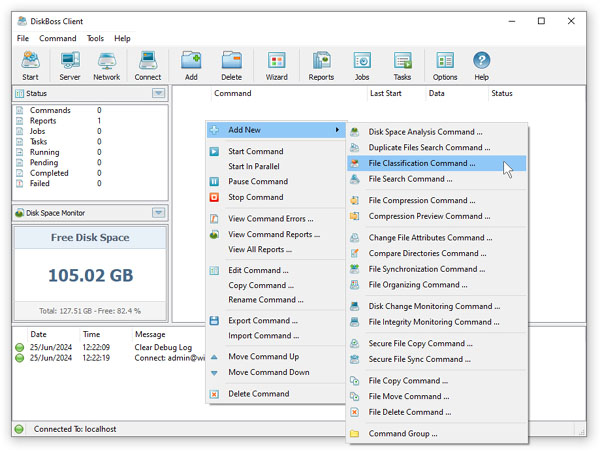Select Rename Command entry
This screenshot has height=452, width=600.
point(276,300)
